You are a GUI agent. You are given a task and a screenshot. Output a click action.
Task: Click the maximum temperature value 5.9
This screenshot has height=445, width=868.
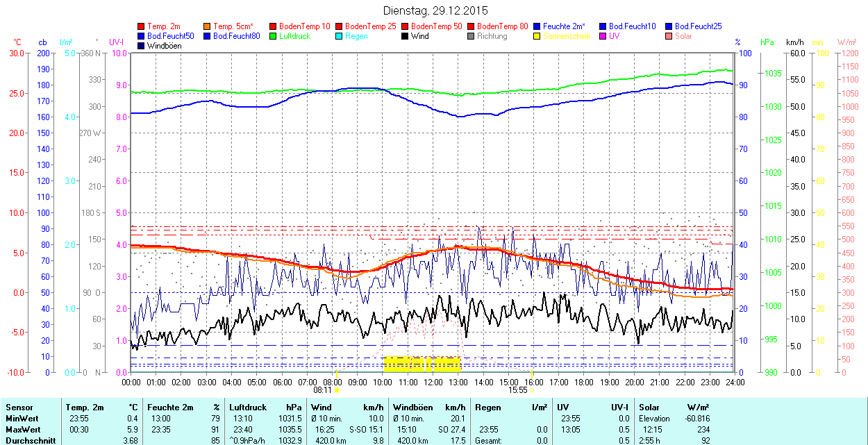point(133,430)
